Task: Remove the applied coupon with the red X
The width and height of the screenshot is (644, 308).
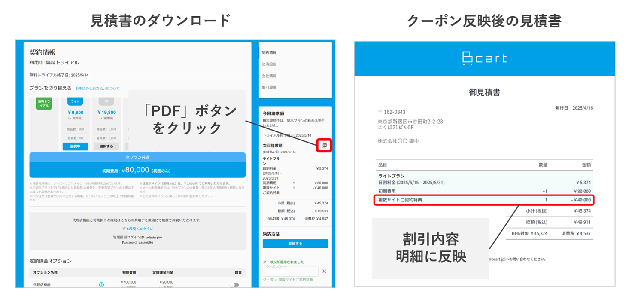Action: tap(324, 271)
